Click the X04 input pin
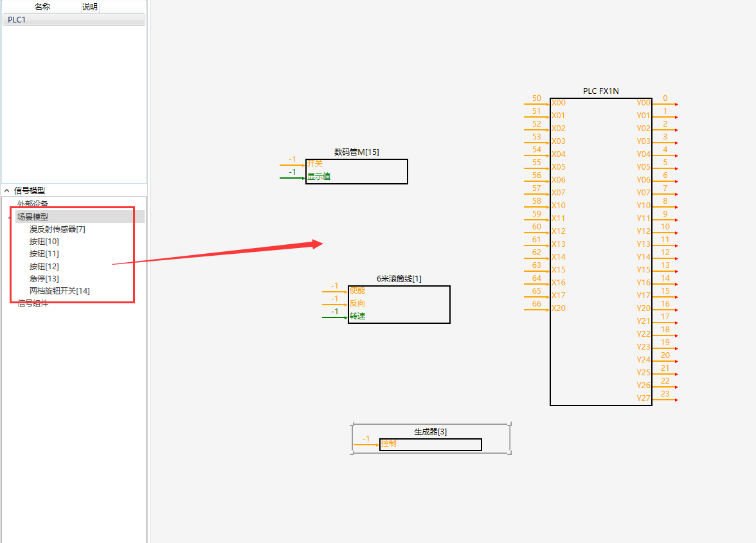The height and width of the screenshot is (543, 756). tap(559, 154)
